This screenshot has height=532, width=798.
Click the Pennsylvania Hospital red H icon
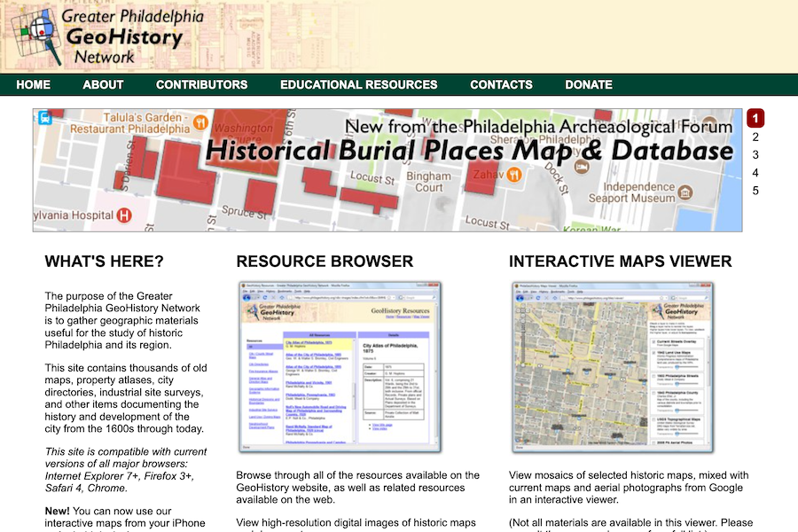click(x=125, y=215)
